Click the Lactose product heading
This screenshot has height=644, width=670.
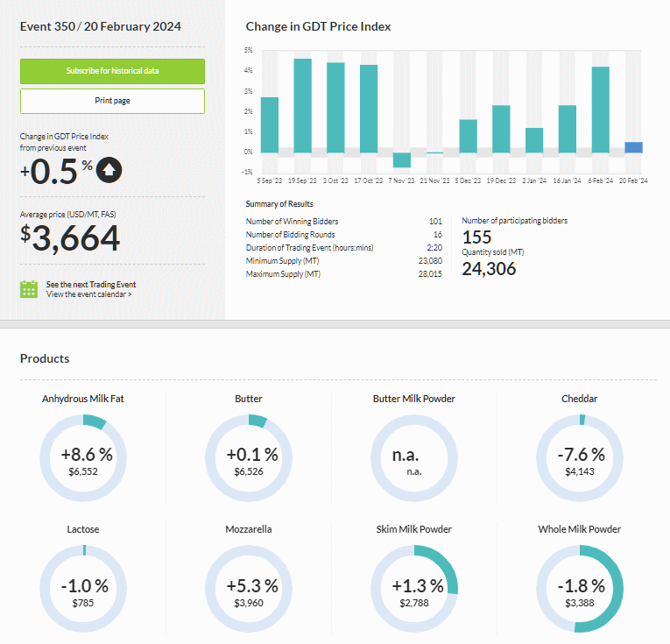(83, 529)
